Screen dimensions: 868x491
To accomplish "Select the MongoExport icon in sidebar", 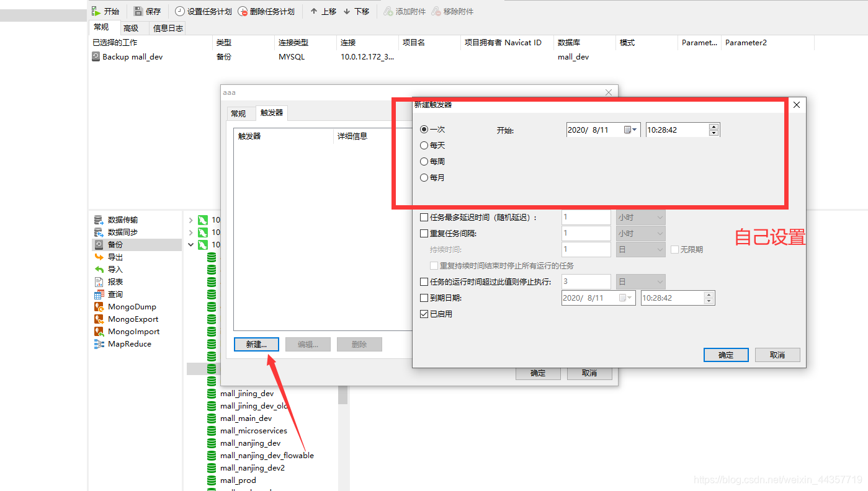I will (x=99, y=319).
